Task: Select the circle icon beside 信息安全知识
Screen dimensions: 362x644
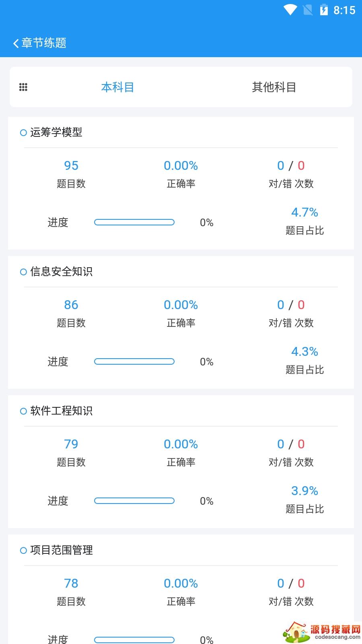Action: pyautogui.click(x=23, y=272)
